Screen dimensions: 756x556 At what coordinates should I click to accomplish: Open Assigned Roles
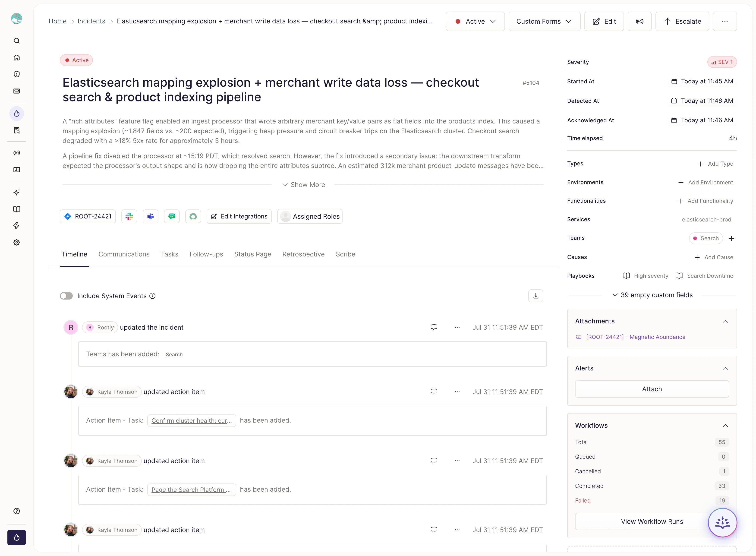[x=310, y=216]
